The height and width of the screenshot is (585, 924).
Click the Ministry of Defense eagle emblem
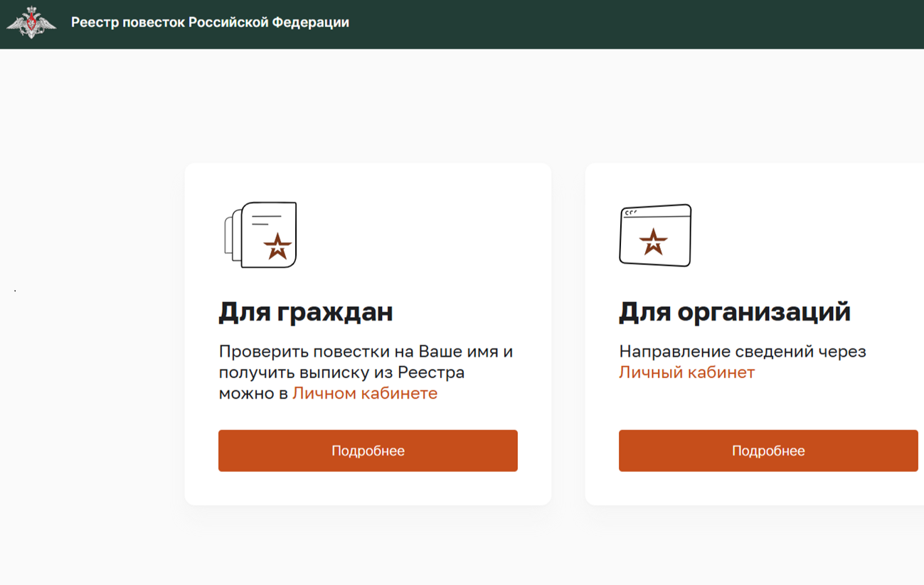31,23
